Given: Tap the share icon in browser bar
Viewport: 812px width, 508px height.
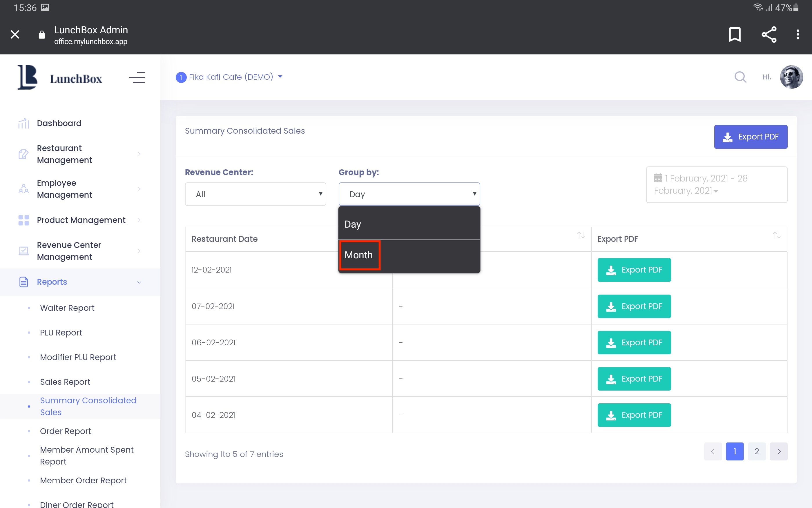Looking at the screenshot, I should tap(769, 34).
